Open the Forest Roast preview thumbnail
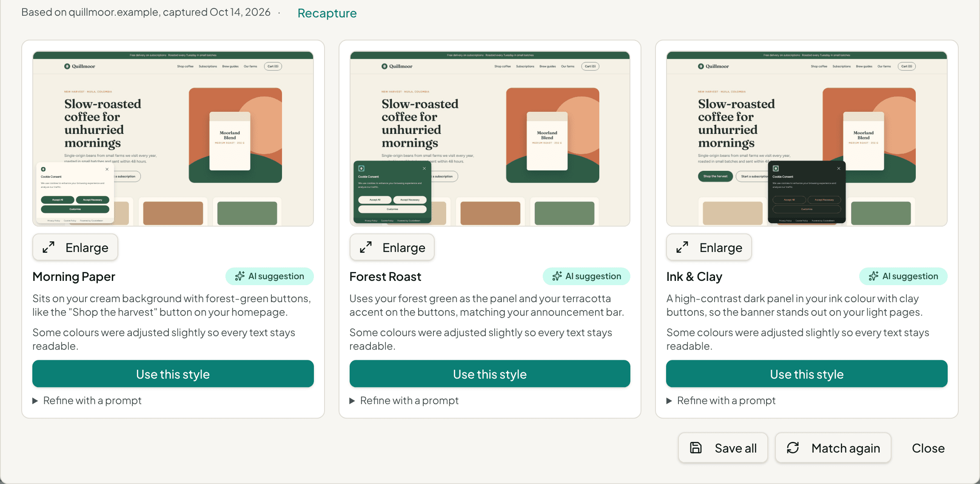The image size is (980, 484). tap(490, 139)
